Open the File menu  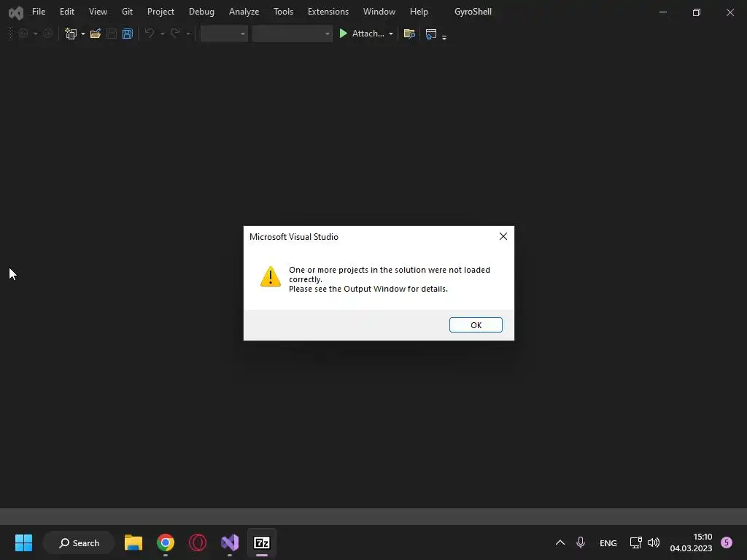click(39, 12)
